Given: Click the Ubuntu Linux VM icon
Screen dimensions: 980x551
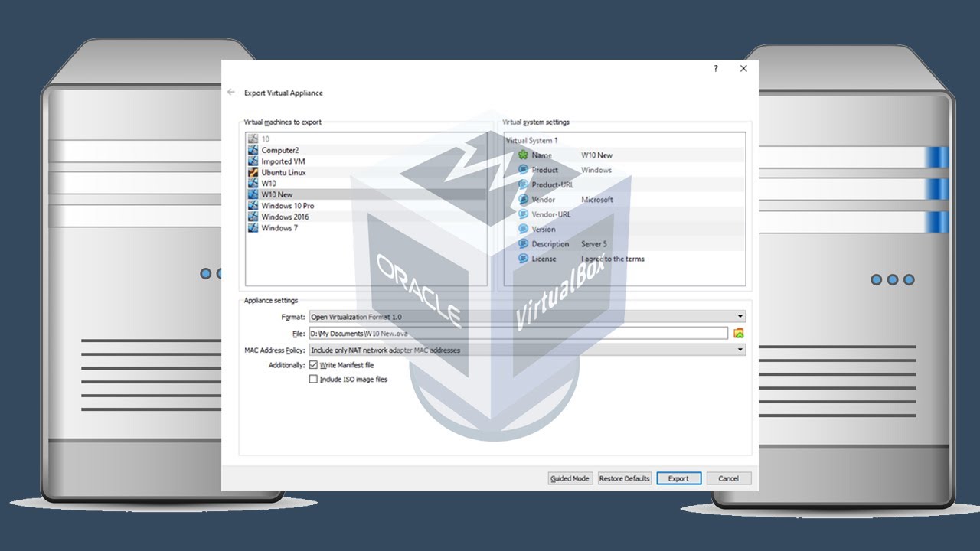Looking at the screenshot, I should (x=253, y=172).
